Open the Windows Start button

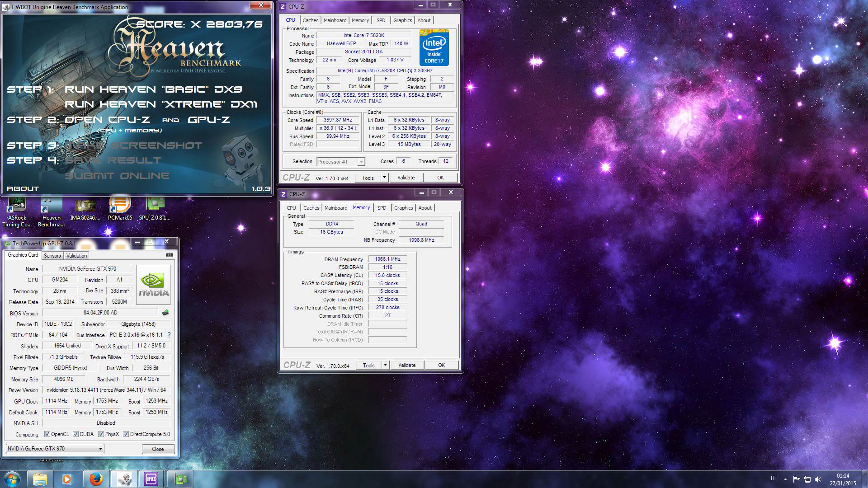point(12,479)
